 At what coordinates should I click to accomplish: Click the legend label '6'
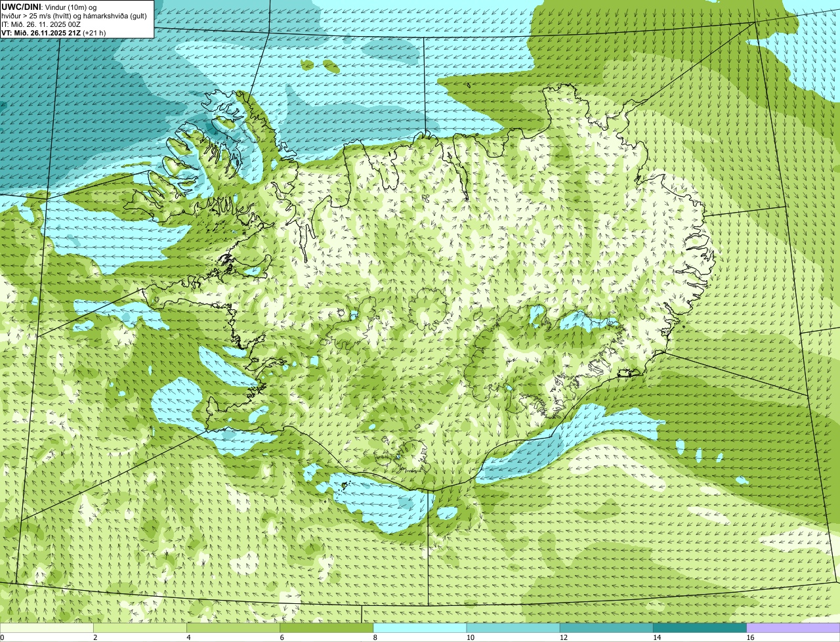[282, 637]
